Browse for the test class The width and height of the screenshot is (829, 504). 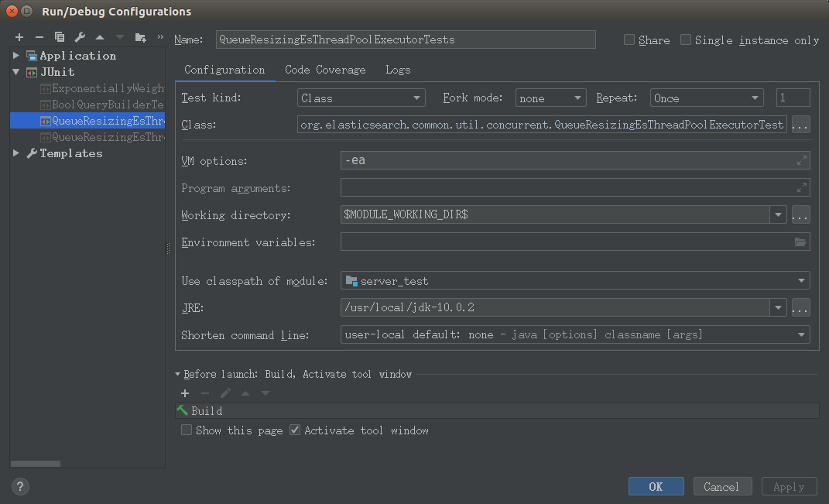[x=800, y=125]
